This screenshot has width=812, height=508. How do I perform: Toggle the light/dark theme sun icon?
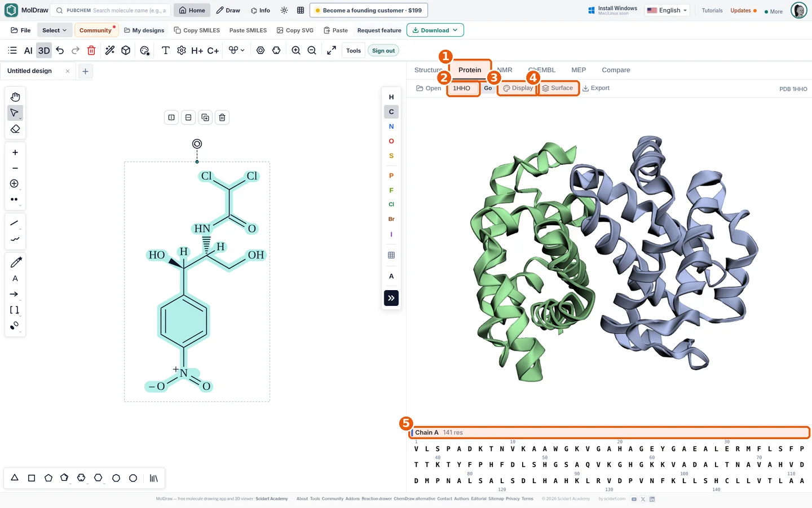(284, 10)
